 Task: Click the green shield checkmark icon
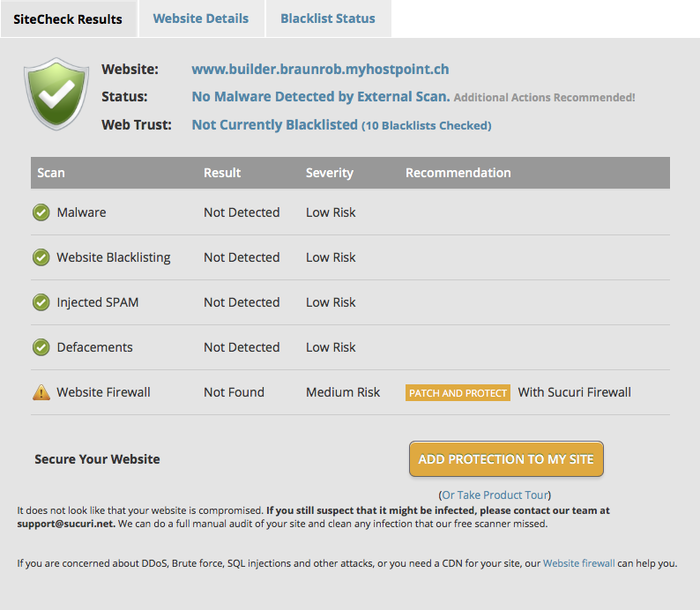point(56,93)
